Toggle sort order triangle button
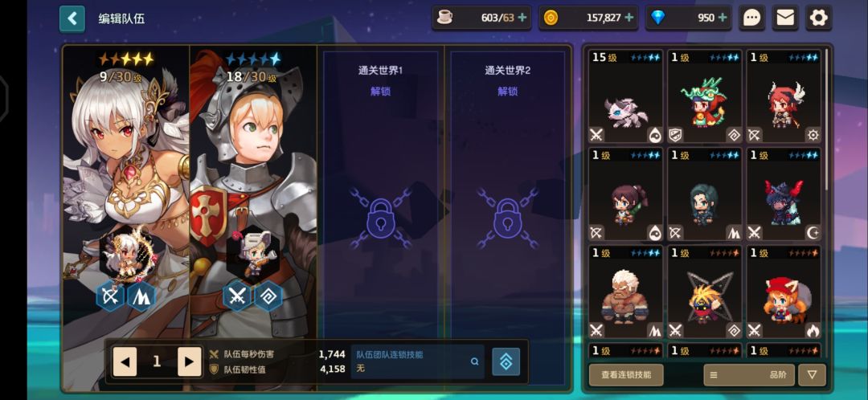 [x=812, y=374]
